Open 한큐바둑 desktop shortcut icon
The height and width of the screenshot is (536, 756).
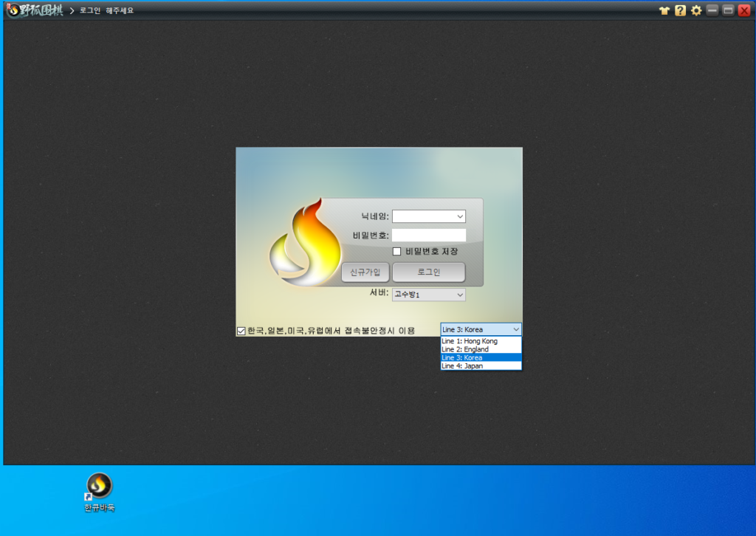[x=100, y=492]
